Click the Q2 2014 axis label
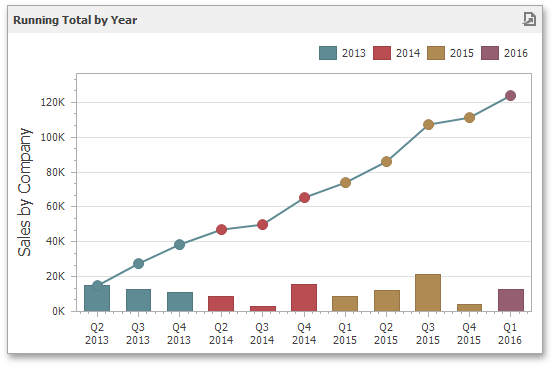Image resolution: width=556 pixels, height=369 pixels. pos(221,334)
